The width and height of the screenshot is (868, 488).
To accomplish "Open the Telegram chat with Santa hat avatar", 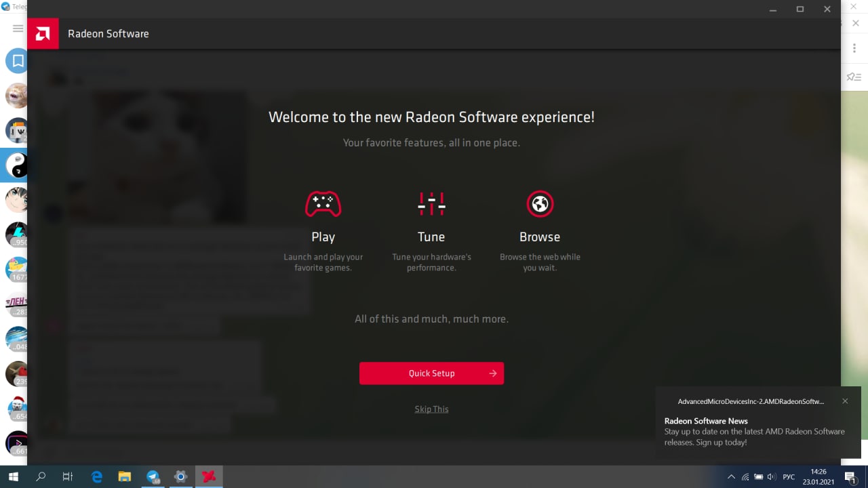I will (17, 408).
